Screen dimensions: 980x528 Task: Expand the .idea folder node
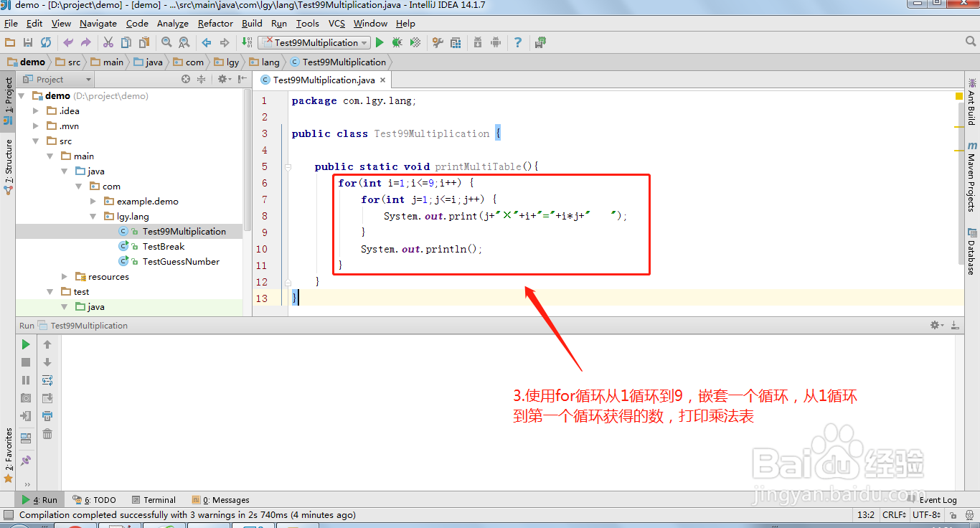point(36,110)
